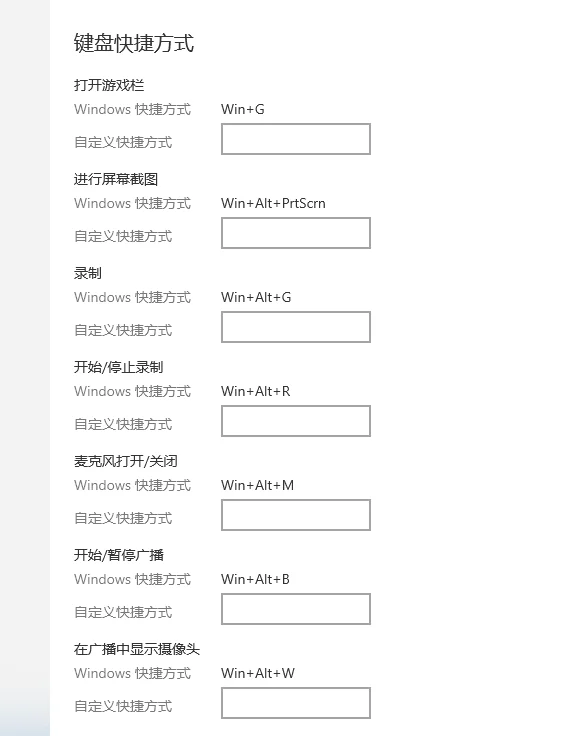The width and height of the screenshot is (576, 736).
Task: Click the 录制 section title
Action: pos(88,273)
